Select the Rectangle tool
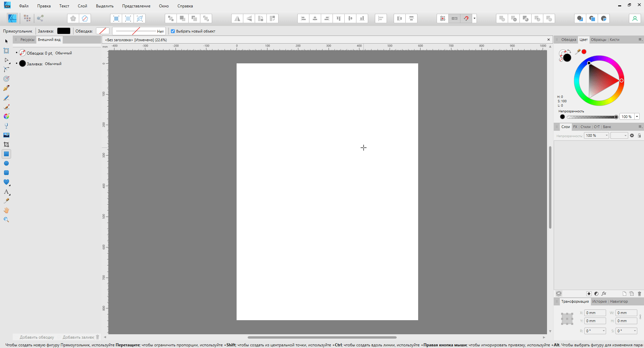Screen dimensions: 644x348 [x=6, y=154]
